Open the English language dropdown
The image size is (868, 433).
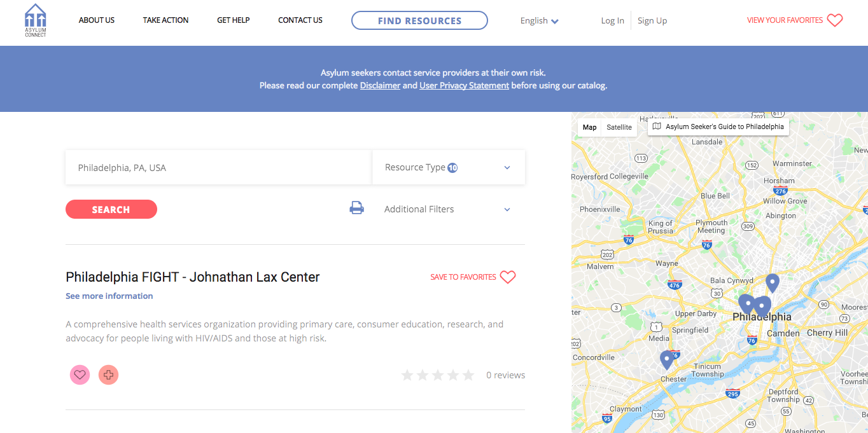[539, 20]
